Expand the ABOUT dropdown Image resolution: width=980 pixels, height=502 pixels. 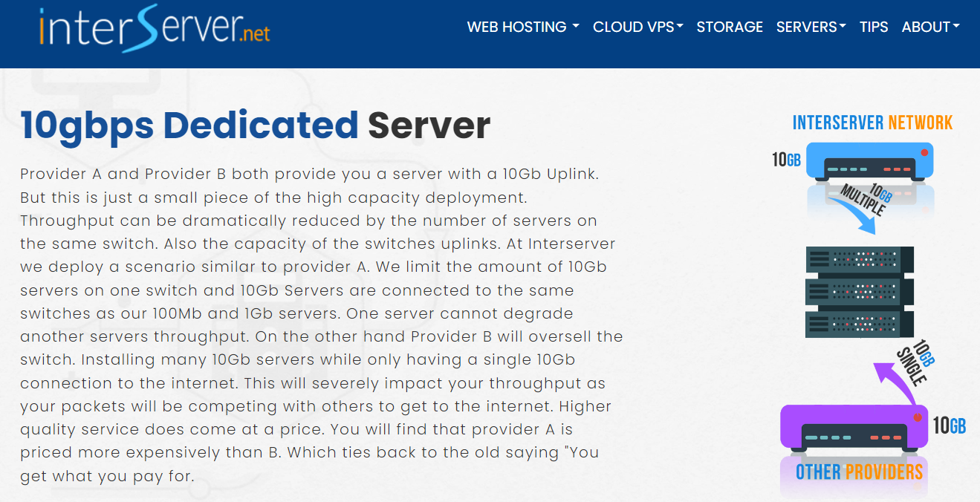[x=929, y=27]
